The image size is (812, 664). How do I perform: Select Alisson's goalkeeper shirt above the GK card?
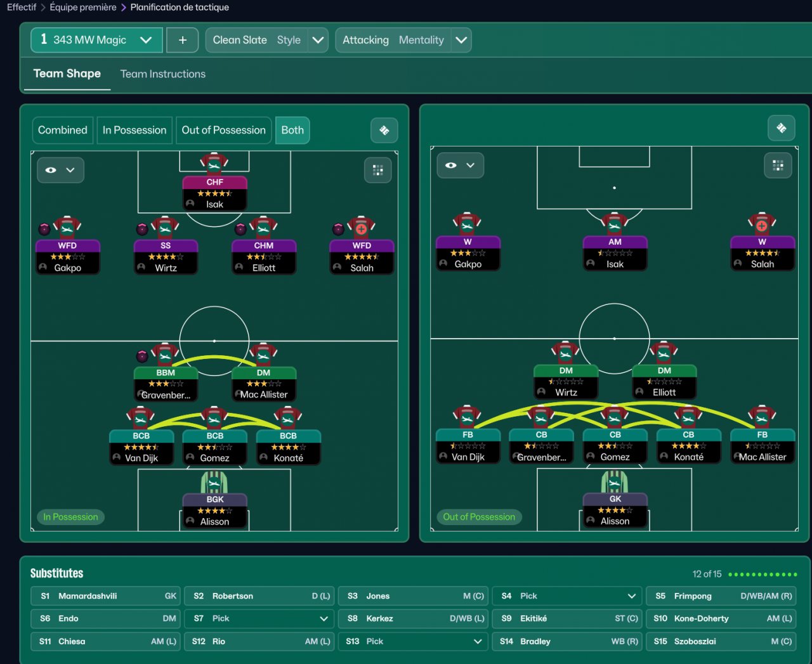tap(615, 481)
